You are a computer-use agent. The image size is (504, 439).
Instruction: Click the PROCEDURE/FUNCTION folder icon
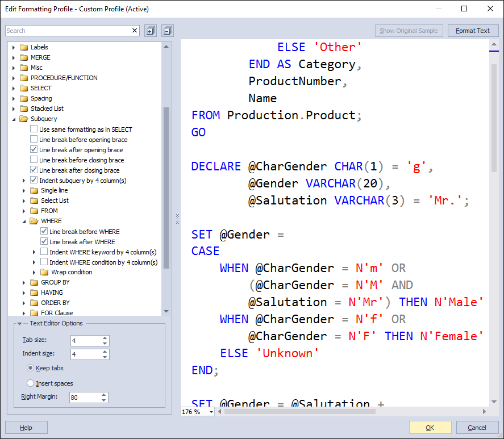[24, 78]
